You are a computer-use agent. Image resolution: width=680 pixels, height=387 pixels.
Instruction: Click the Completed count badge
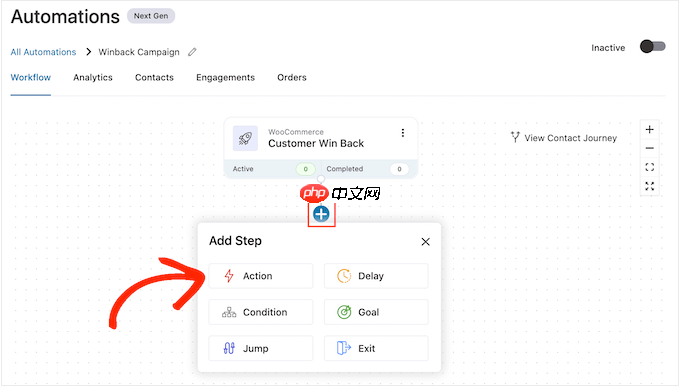pos(399,169)
